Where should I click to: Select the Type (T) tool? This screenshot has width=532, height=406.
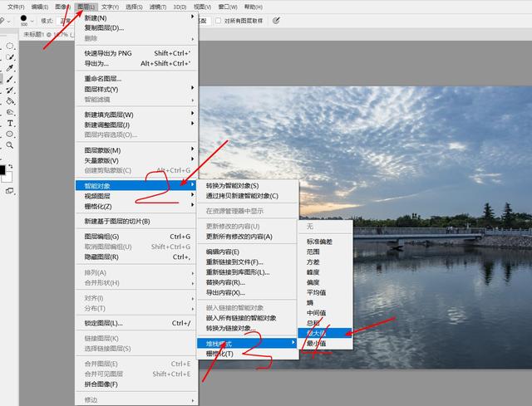pyautogui.click(x=11, y=123)
